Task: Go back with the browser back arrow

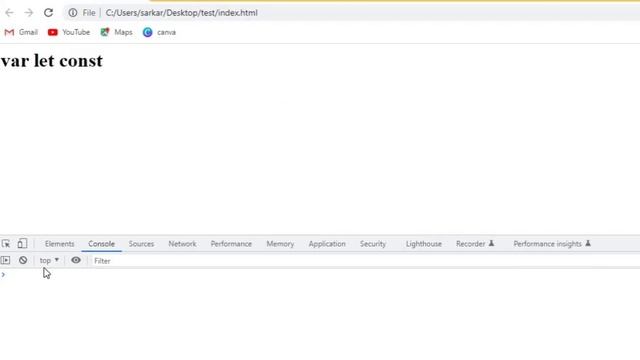Action: tap(9, 13)
